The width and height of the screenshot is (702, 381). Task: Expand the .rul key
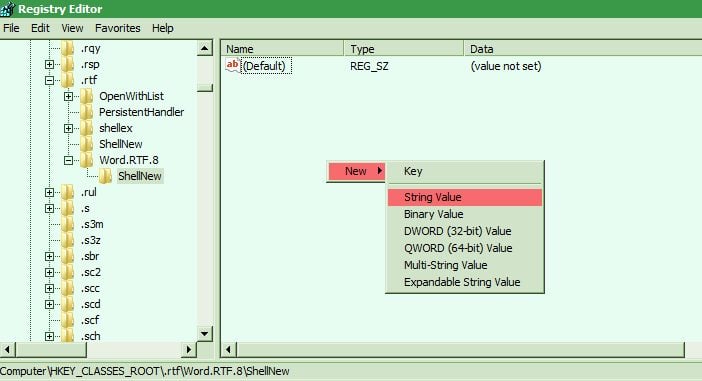point(49,193)
